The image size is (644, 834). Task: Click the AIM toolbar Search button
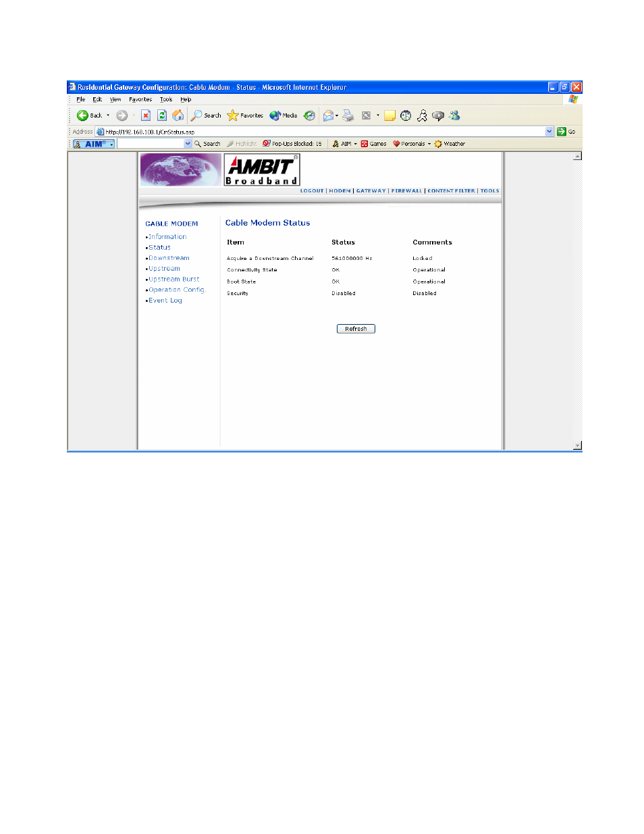pyautogui.click(x=207, y=144)
